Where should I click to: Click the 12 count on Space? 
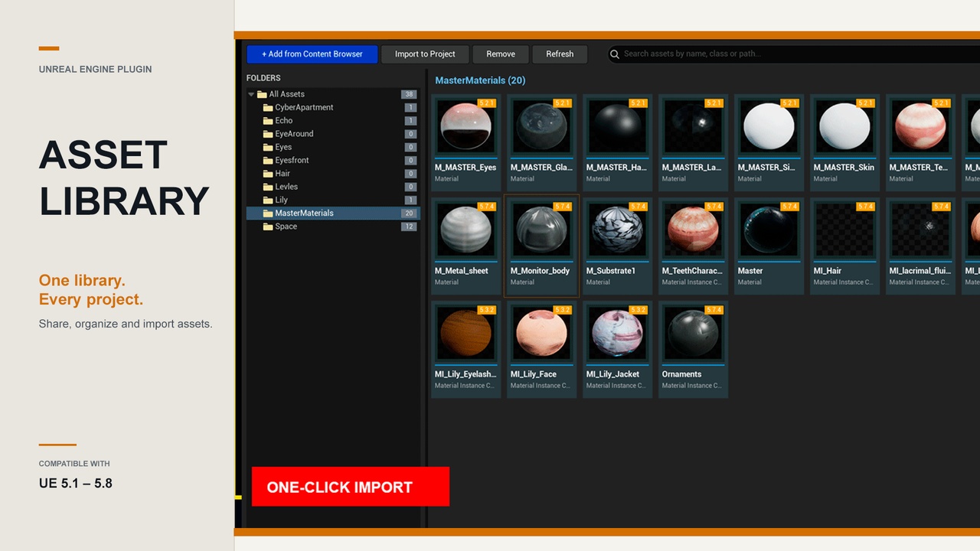click(409, 227)
